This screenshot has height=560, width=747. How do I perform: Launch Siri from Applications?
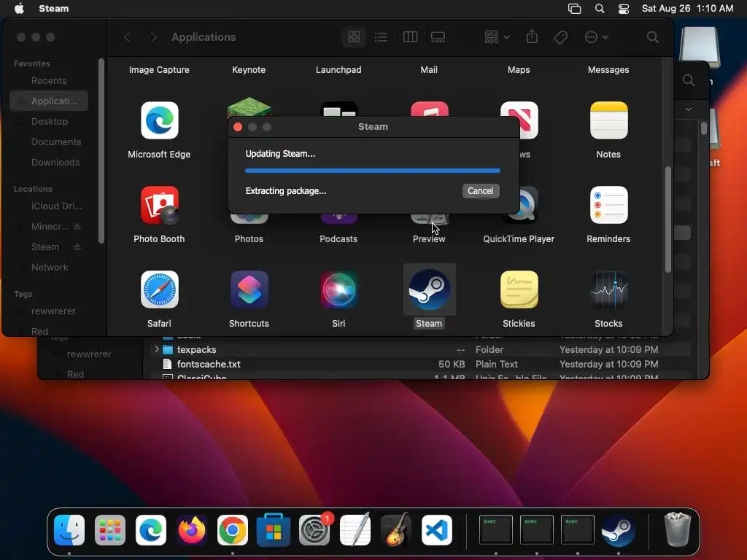click(338, 289)
